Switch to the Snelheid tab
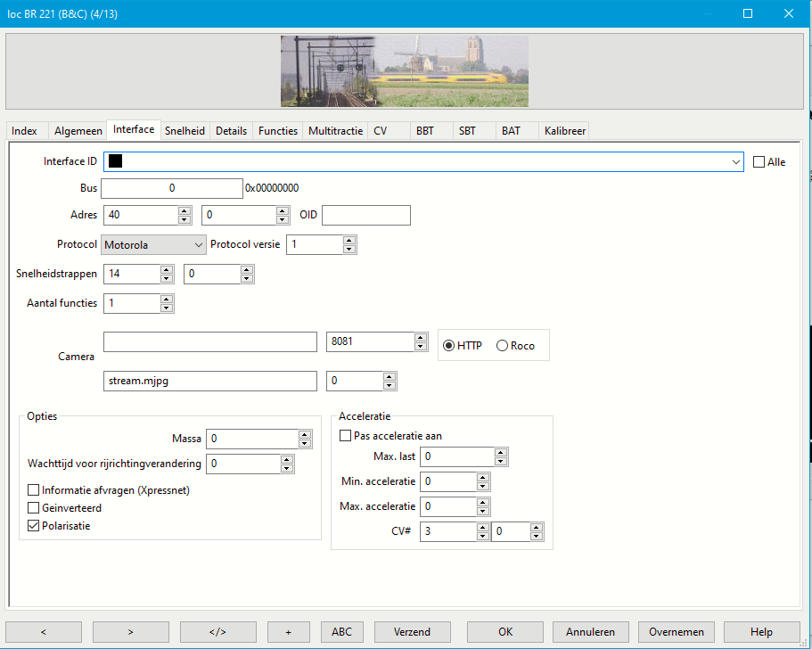 coord(185,131)
